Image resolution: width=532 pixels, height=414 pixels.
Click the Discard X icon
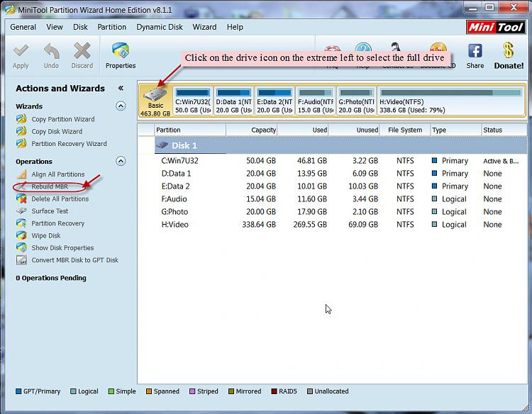(x=82, y=51)
